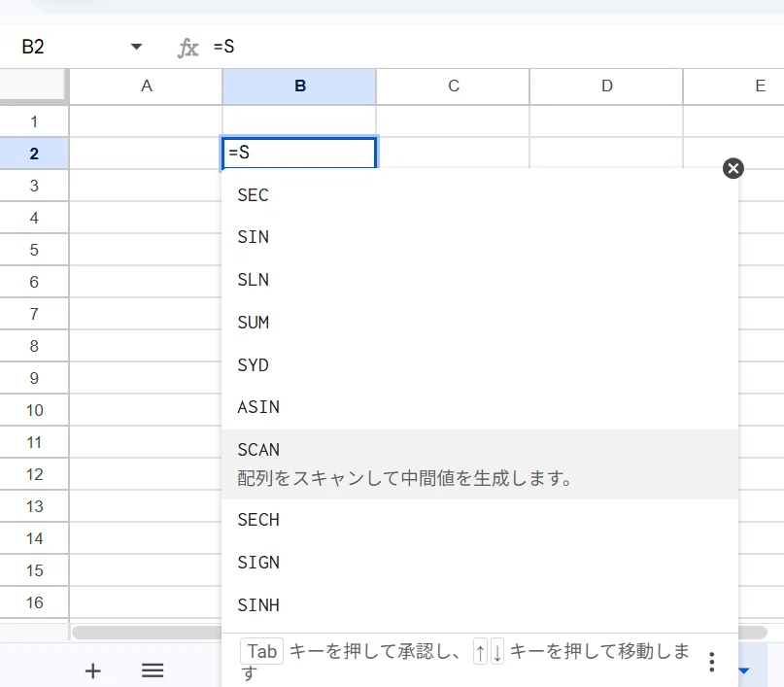Choose SIN from function suggestions
This screenshot has width=784, height=687.
480,237
